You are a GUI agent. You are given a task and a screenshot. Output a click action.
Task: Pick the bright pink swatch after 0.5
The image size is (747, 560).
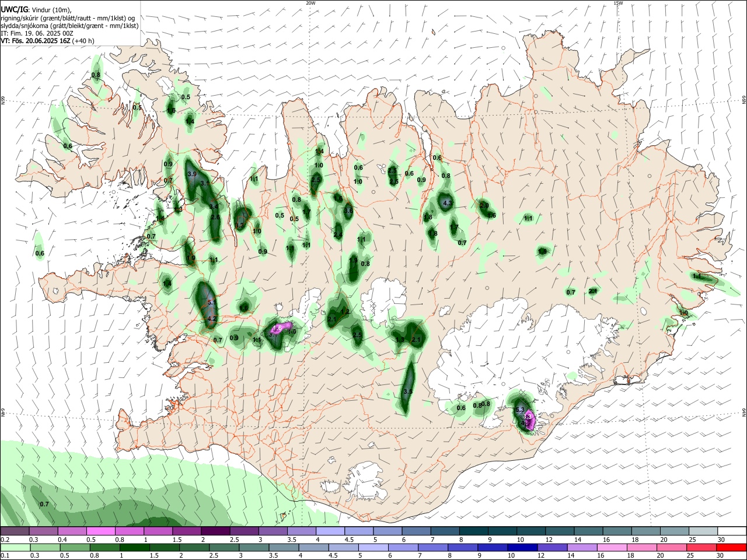pyautogui.click(x=100, y=531)
